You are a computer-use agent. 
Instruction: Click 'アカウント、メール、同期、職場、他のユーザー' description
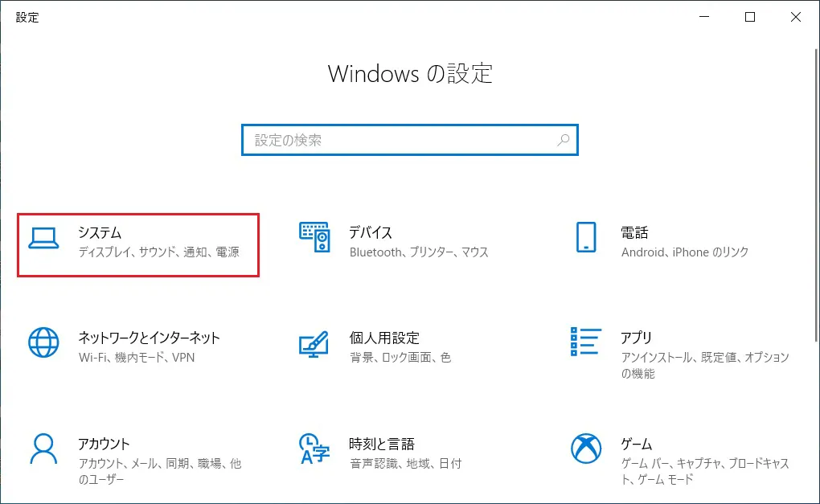pyautogui.click(x=160, y=471)
